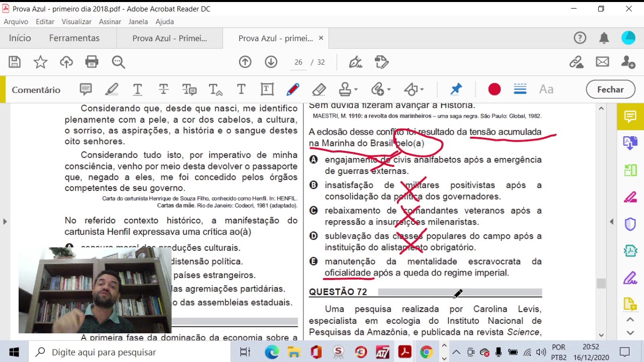Open the Windows Start menu
The width and height of the screenshot is (644, 362).
[x=14, y=352]
